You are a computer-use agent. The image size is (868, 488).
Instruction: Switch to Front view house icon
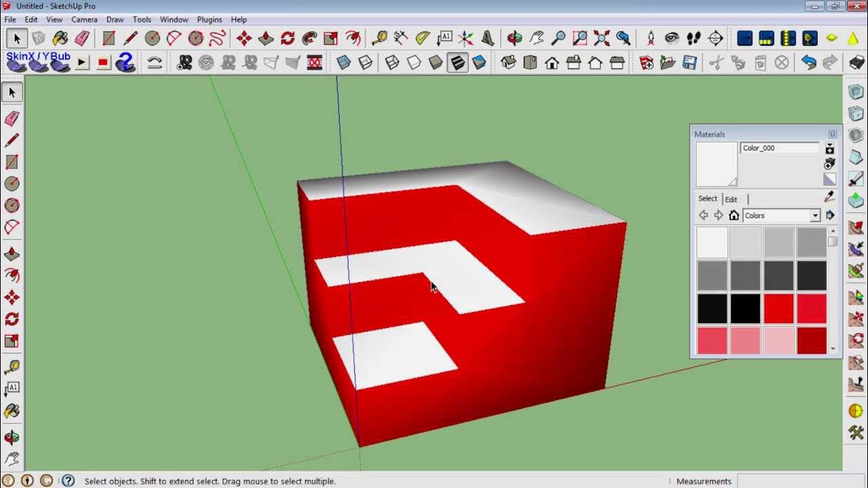click(551, 63)
